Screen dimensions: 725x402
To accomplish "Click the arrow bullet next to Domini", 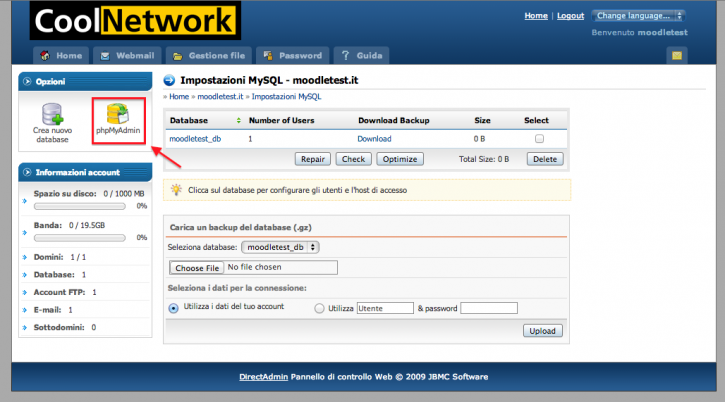I will click(25, 257).
